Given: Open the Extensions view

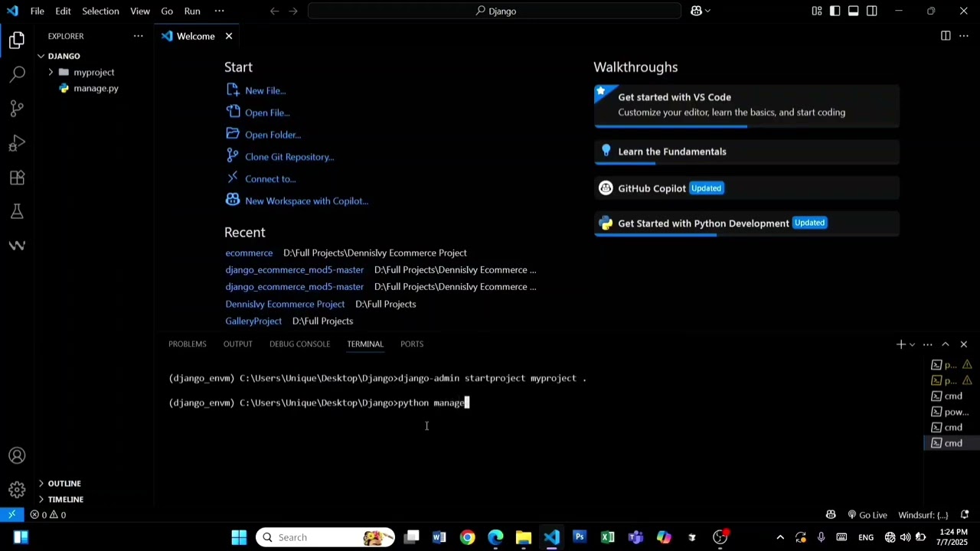Looking at the screenshot, I should [17, 178].
